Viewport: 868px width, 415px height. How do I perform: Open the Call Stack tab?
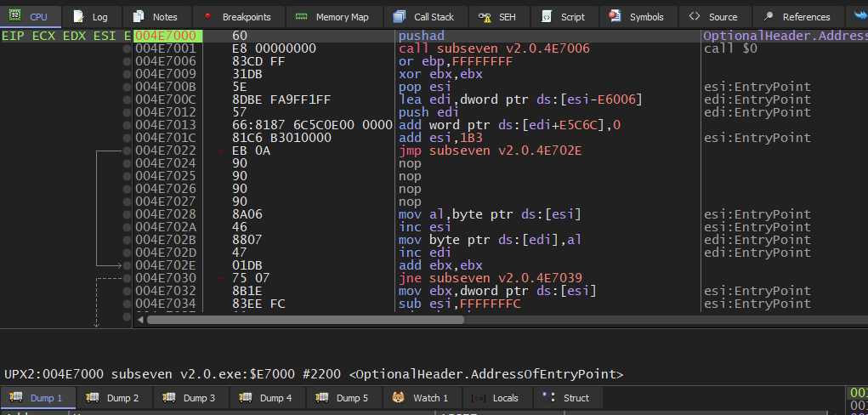[423, 17]
